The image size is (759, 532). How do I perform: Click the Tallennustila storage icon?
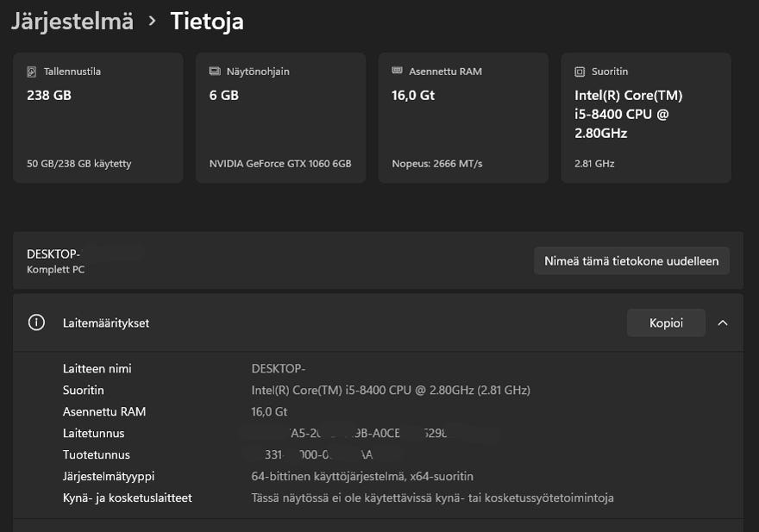point(32,72)
